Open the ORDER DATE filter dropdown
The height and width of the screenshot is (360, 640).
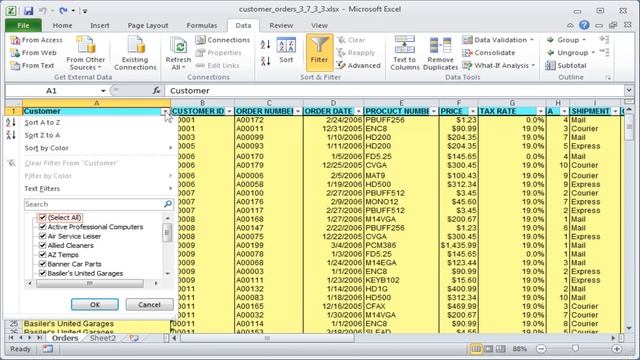(x=359, y=111)
